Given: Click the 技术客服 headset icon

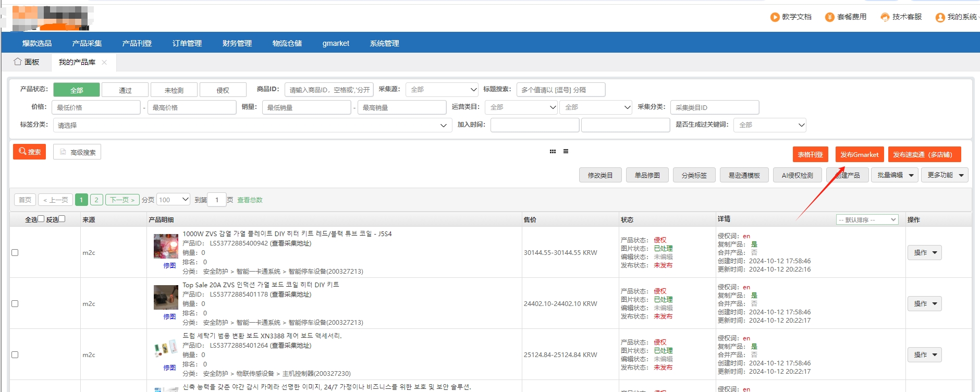Looking at the screenshot, I should tap(885, 17).
